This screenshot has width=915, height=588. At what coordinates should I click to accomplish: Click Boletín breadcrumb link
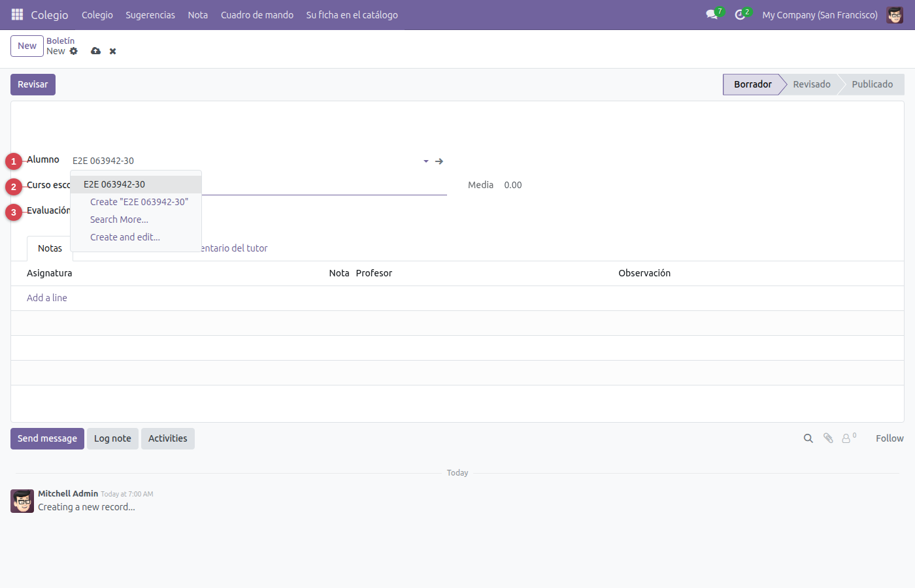[x=60, y=41]
